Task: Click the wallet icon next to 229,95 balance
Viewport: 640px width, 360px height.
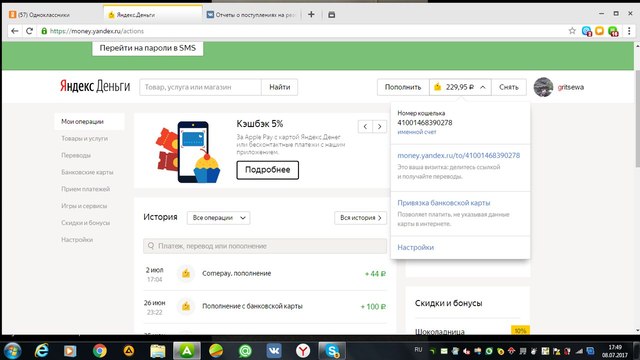Action: (x=438, y=87)
